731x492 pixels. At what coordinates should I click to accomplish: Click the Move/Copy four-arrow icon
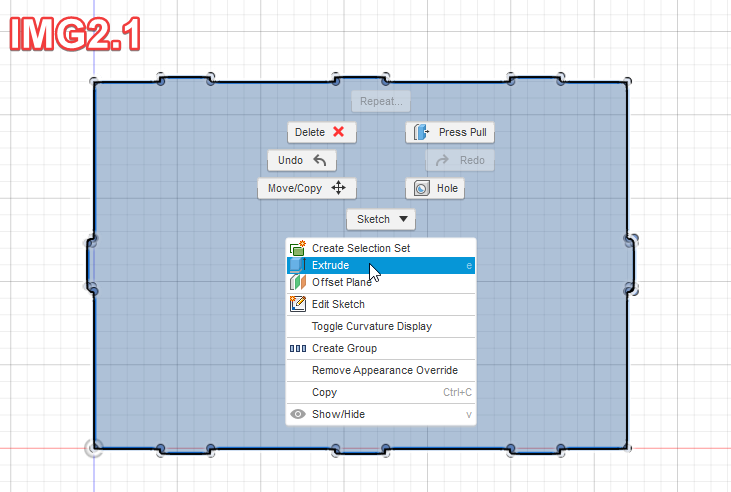pyautogui.click(x=338, y=188)
